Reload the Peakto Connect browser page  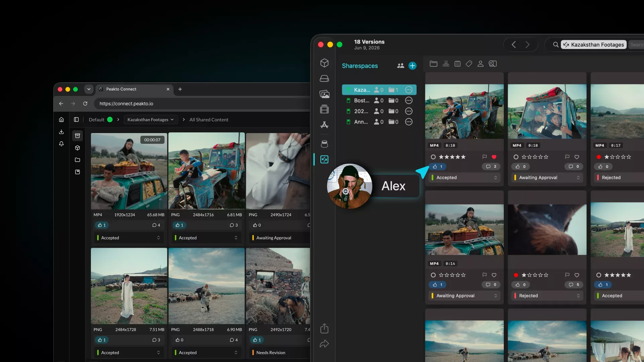[85, 104]
